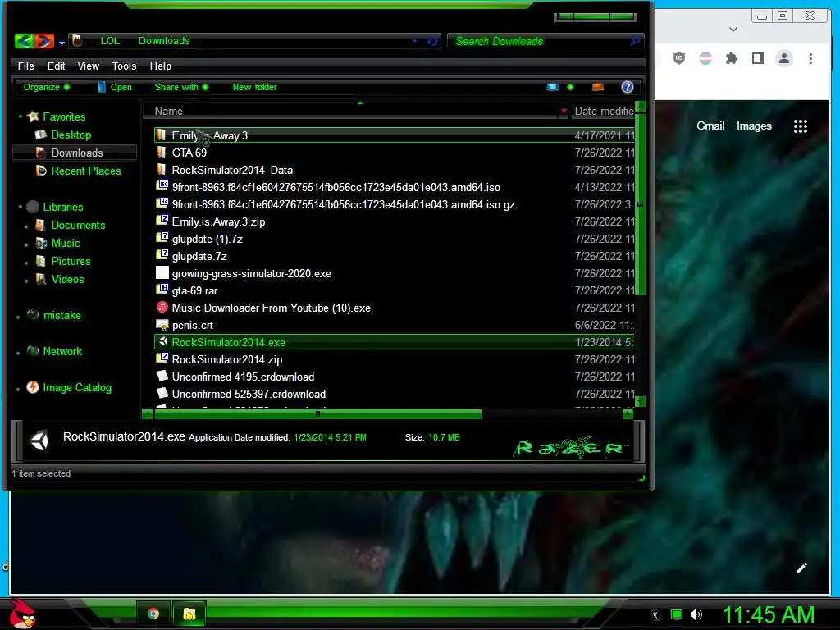Screen dimensions: 840x630
Task: Select Music Downloader From Youtube (10).exe icon
Action: click(162, 307)
